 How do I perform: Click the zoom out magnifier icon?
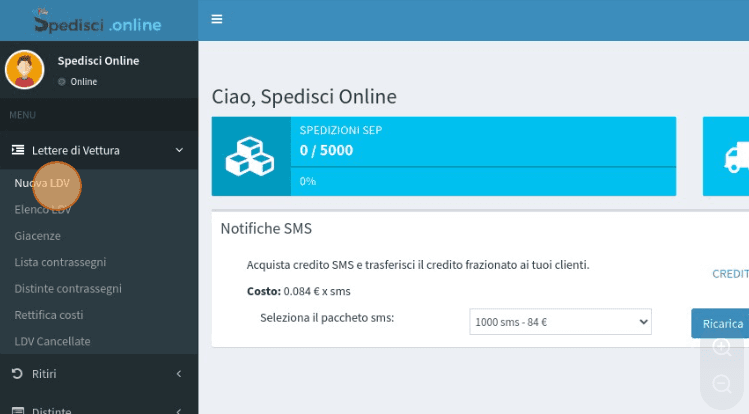point(722,384)
